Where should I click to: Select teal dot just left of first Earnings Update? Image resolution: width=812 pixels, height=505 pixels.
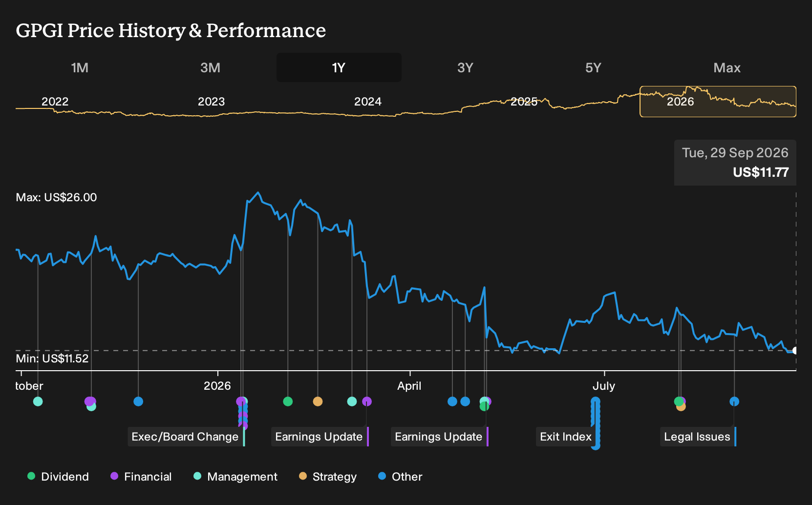click(352, 401)
